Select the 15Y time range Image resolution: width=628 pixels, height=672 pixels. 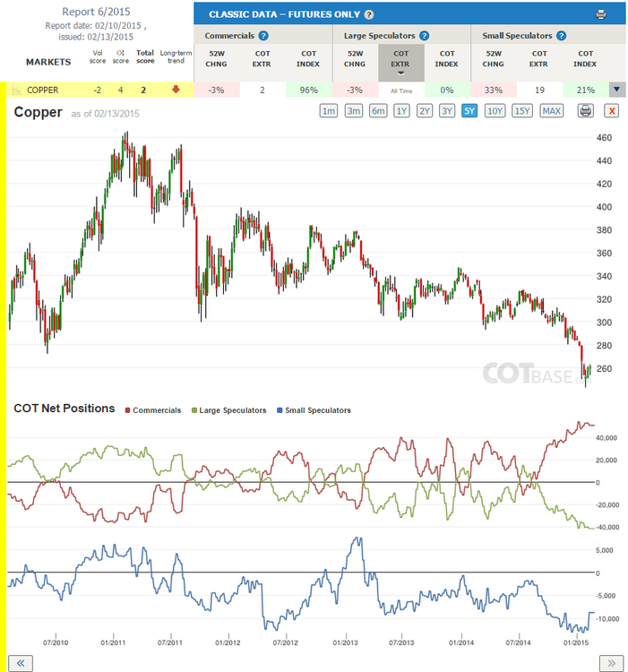click(522, 111)
